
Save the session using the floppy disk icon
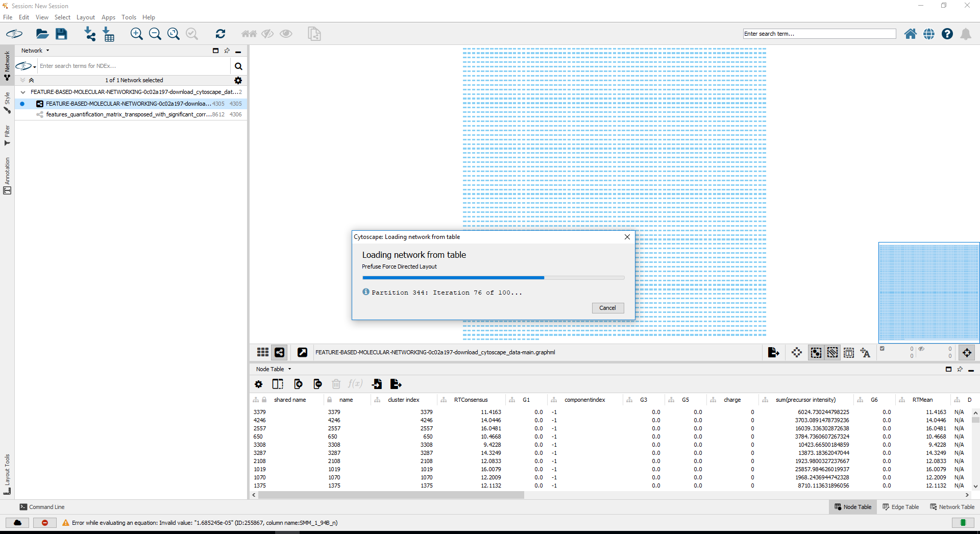(61, 34)
